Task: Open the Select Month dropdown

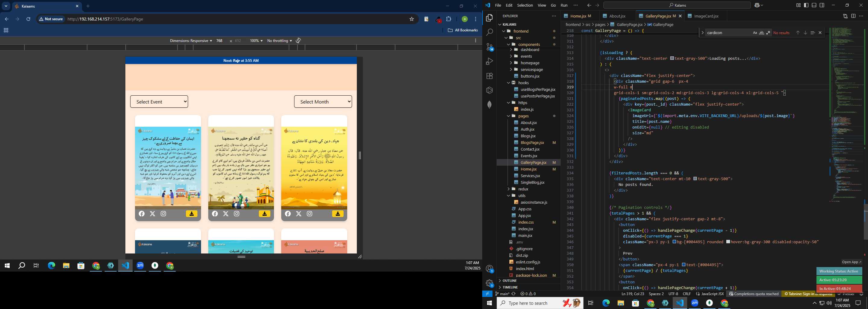Action: [323, 102]
